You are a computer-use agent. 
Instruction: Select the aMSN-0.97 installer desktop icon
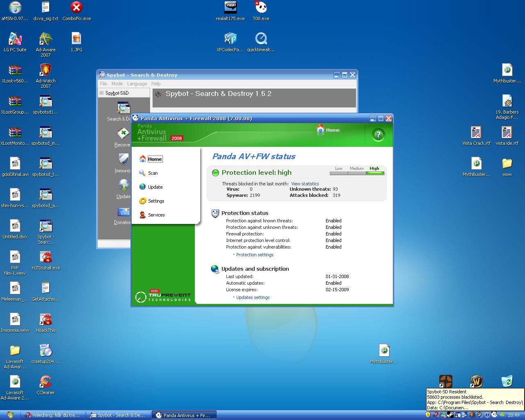click(x=15, y=11)
